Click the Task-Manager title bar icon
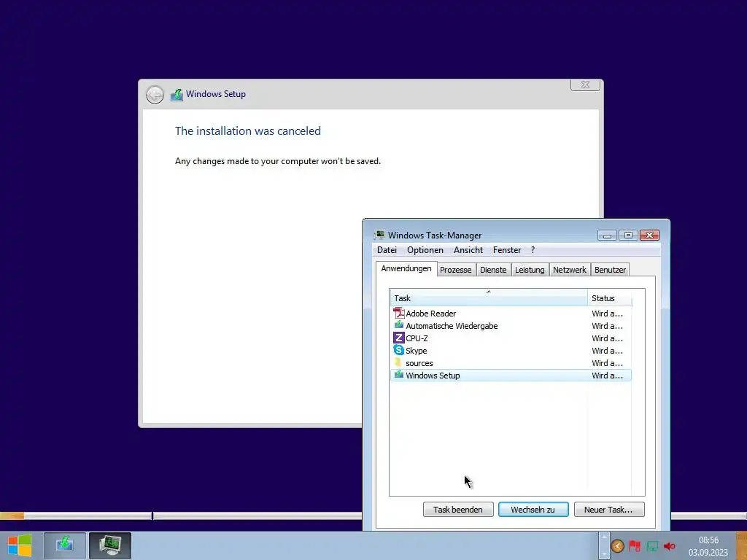The height and width of the screenshot is (560, 747). pos(379,235)
